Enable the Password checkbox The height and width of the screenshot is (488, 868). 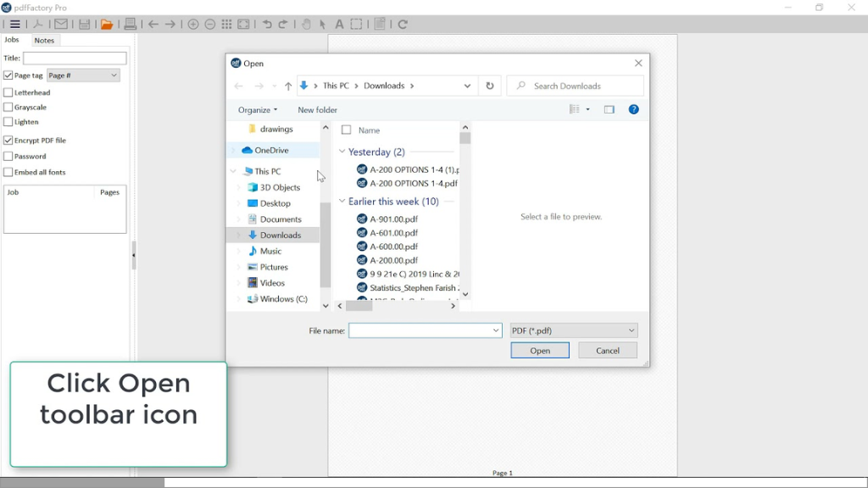[x=8, y=157]
